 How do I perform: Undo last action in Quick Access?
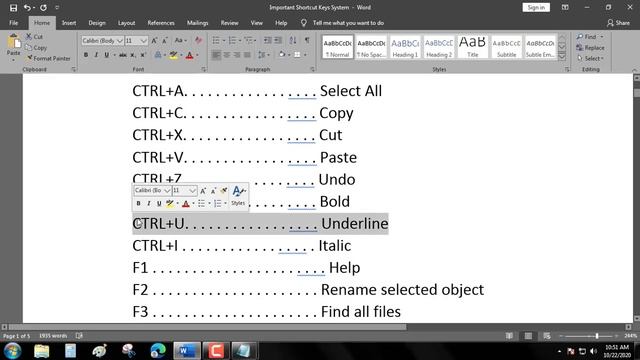click(x=27, y=7)
